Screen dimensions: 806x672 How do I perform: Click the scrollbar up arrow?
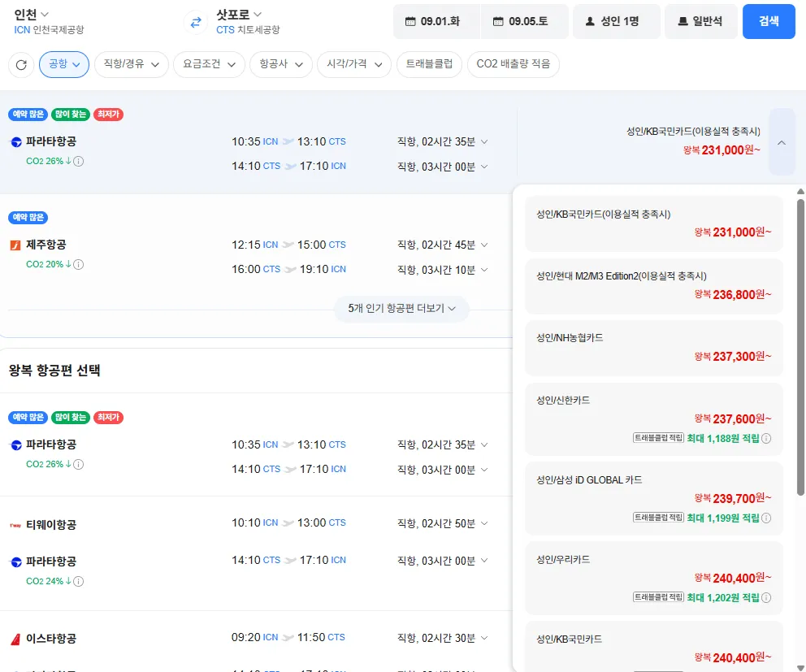point(800,191)
